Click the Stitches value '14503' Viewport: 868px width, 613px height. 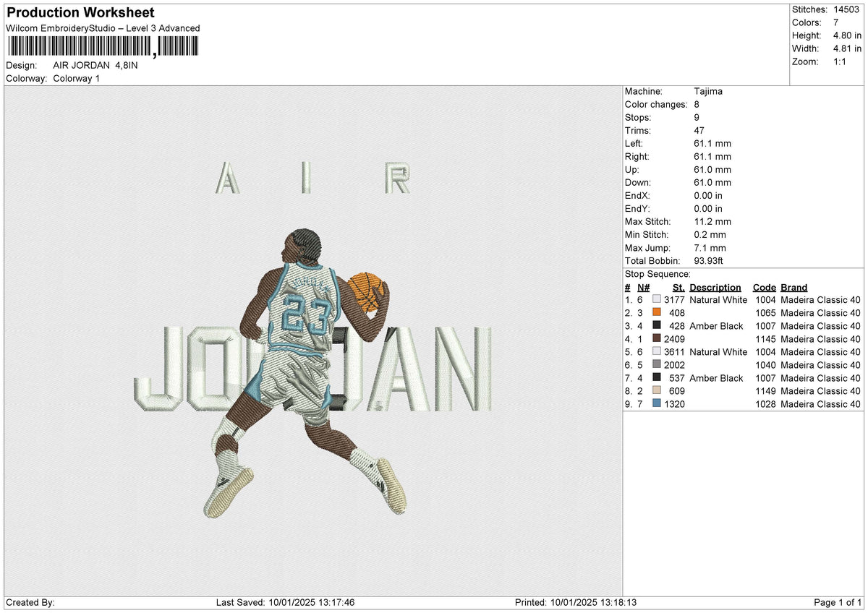point(848,9)
